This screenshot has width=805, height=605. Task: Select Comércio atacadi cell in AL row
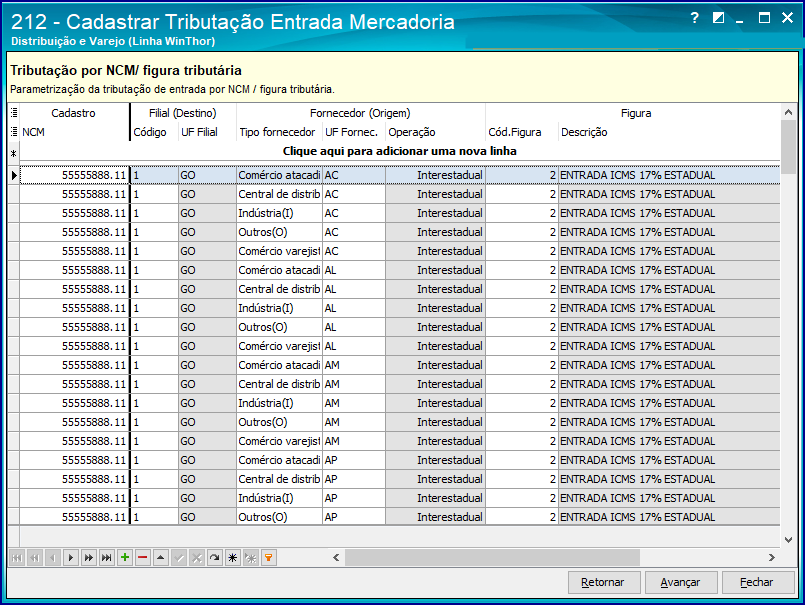point(279,270)
